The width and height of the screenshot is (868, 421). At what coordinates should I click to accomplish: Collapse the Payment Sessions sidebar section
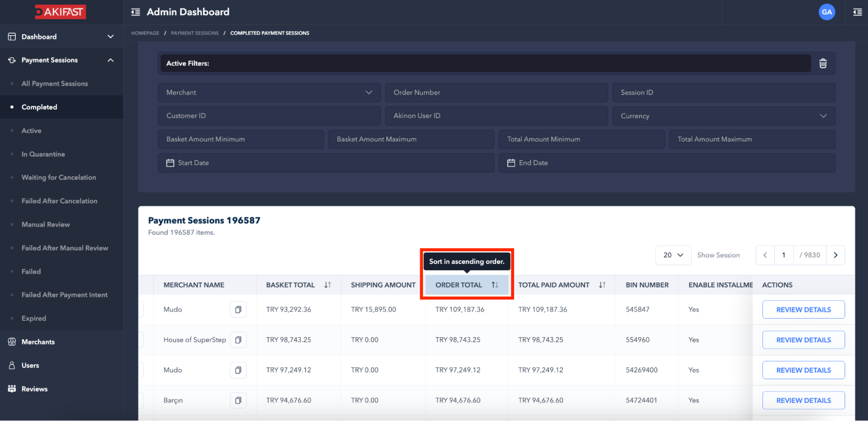click(110, 60)
